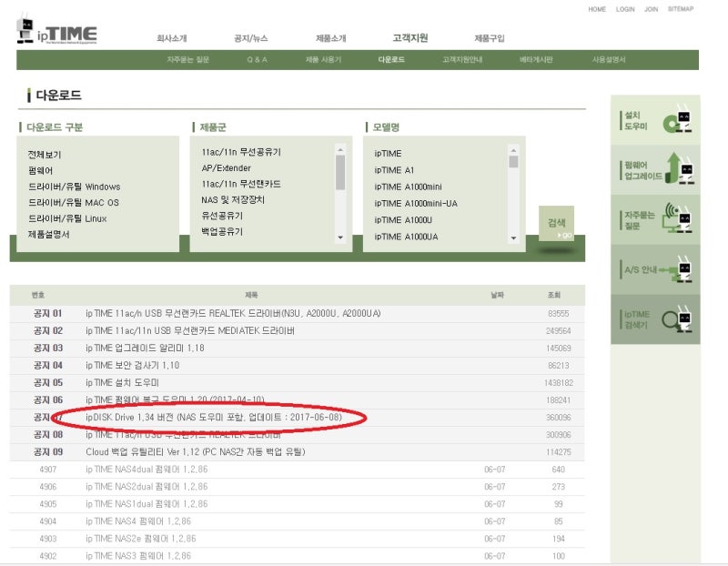Select 드라이버/유틸 MAC OS category

[x=74, y=202]
